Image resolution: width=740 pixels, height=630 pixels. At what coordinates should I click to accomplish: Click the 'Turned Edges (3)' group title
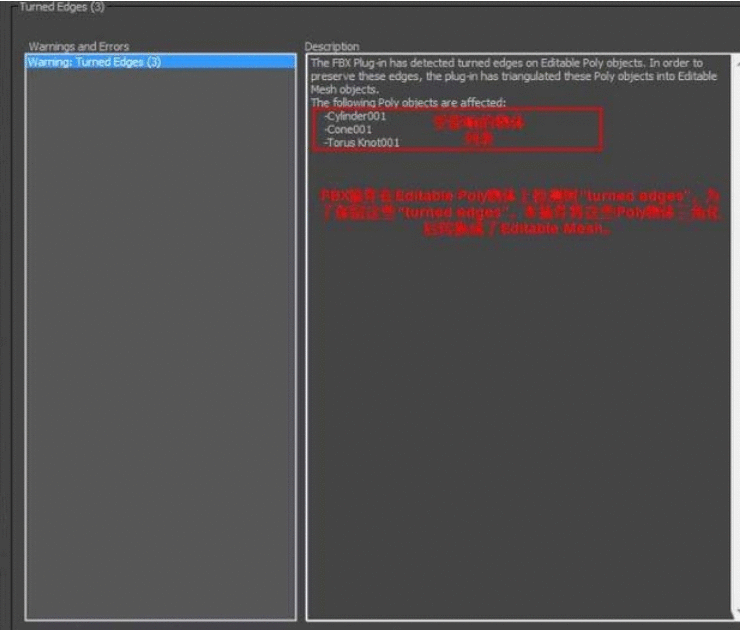pos(62,8)
